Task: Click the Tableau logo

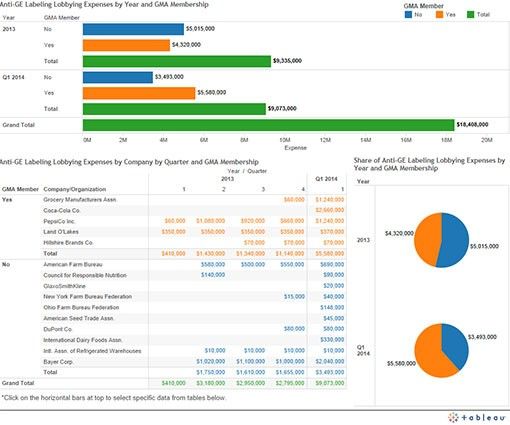Action: [477, 417]
